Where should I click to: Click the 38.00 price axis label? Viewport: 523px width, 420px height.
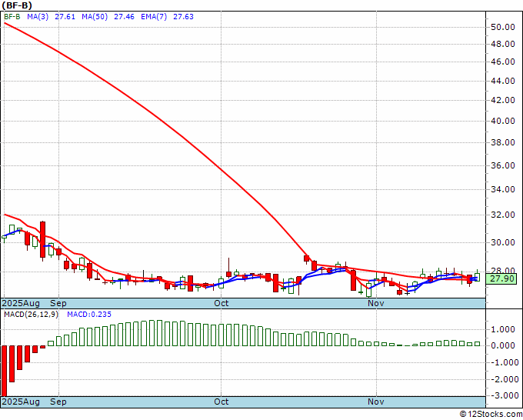(x=503, y=142)
